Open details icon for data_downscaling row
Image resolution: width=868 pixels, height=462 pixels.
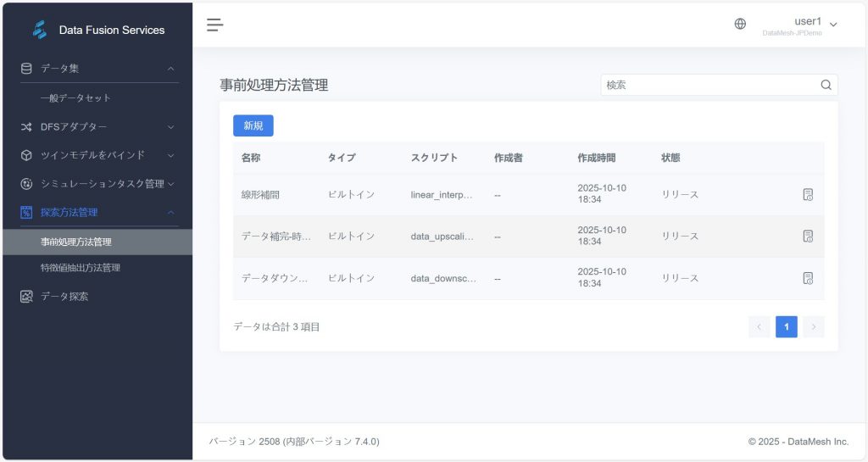point(808,278)
